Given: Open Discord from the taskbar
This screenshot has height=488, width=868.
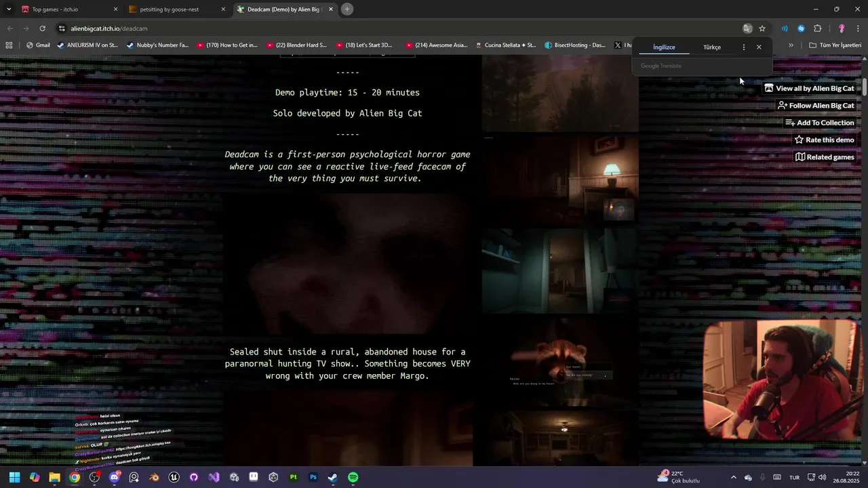Looking at the screenshot, I should click(114, 477).
